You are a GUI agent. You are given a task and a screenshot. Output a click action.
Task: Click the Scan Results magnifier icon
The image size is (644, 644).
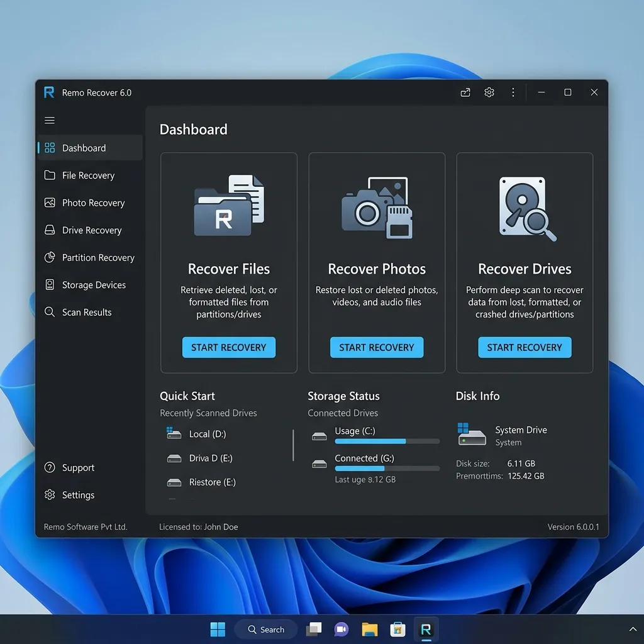pyautogui.click(x=50, y=312)
